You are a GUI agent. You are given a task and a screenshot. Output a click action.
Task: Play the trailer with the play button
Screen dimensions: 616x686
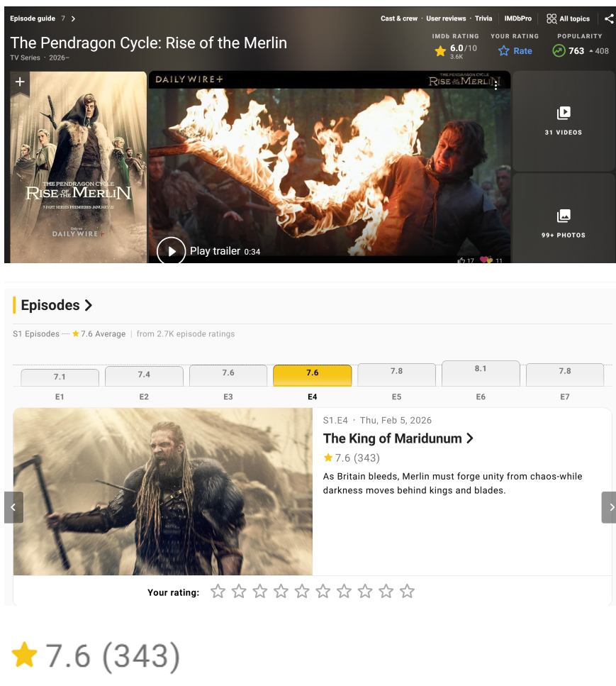pyautogui.click(x=171, y=251)
